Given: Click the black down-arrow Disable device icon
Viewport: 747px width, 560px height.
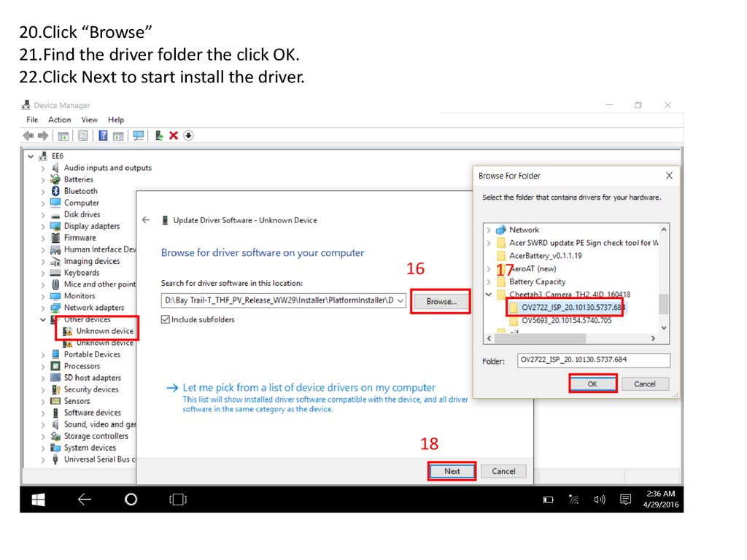Looking at the screenshot, I should 189,136.
